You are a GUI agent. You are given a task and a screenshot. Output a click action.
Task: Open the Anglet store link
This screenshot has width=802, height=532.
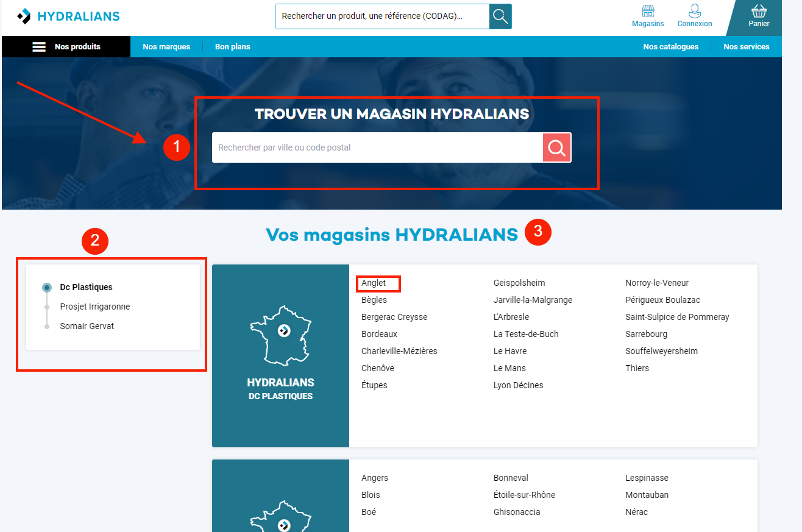click(374, 283)
